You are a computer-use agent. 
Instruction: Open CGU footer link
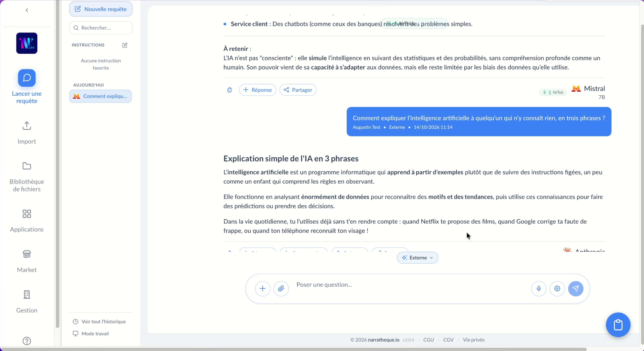428,340
